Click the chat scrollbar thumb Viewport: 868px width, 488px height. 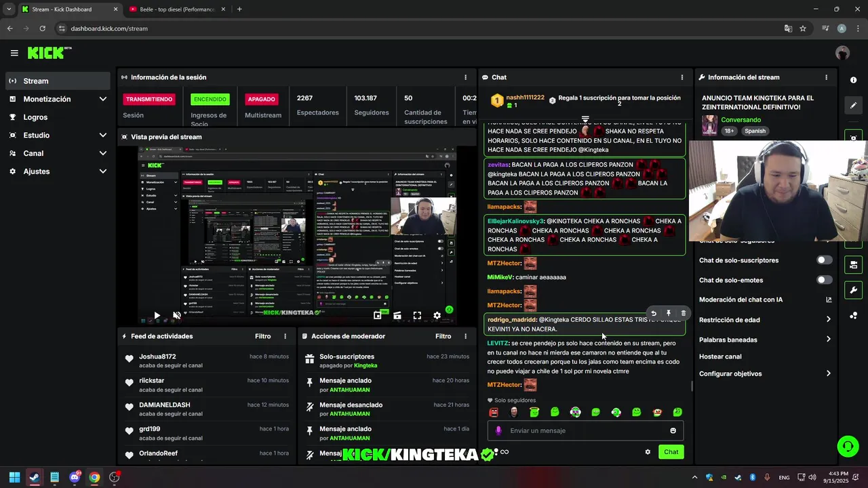pyautogui.click(x=691, y=386)
